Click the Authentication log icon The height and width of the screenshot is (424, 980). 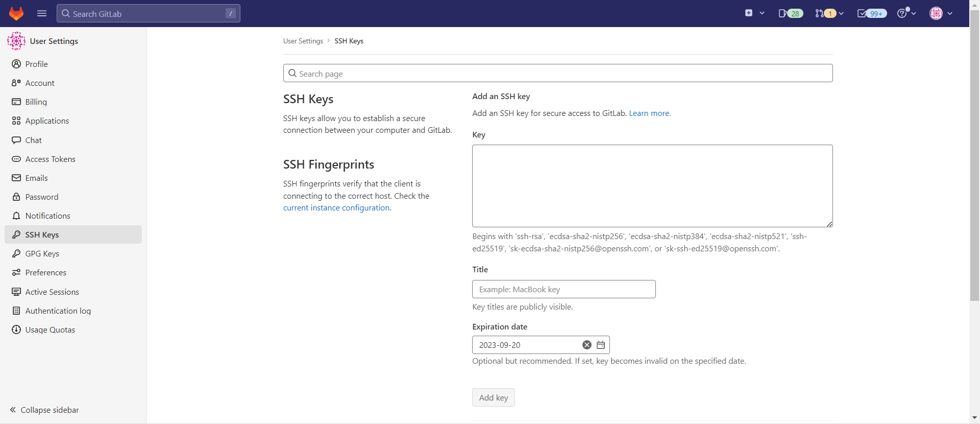16,311
